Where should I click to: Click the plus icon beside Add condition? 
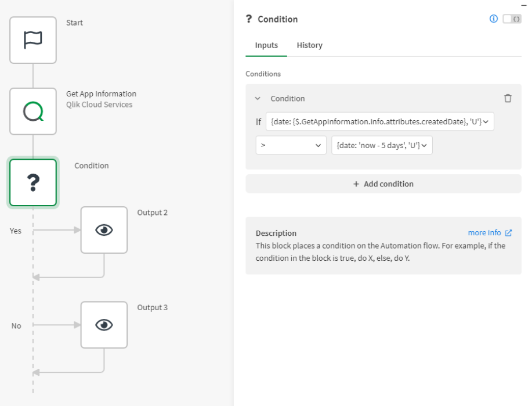(x=356, y=184)
